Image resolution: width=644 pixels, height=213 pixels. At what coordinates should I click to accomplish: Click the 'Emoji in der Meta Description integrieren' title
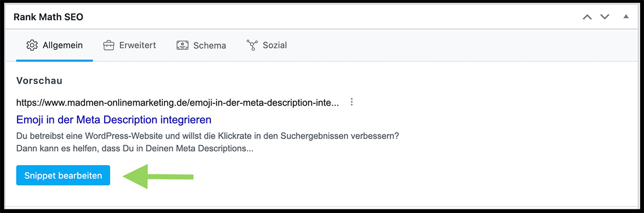[114, 119]
